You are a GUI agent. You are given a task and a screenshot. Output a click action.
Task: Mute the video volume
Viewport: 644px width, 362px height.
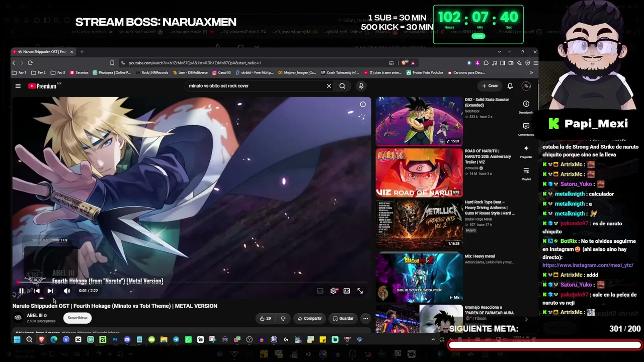[67, 291]
